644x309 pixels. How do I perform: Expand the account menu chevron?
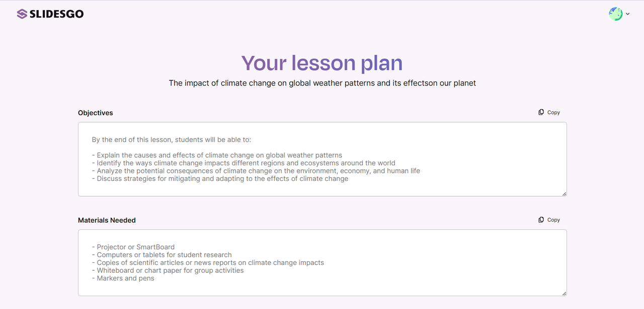pyautogui.click(x=627, y=14)
